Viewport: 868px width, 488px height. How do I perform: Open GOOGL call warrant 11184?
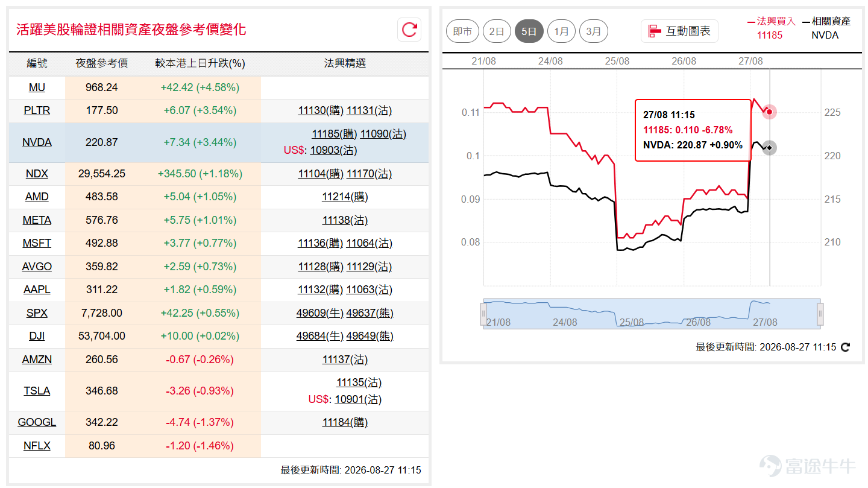coord(345,422)
